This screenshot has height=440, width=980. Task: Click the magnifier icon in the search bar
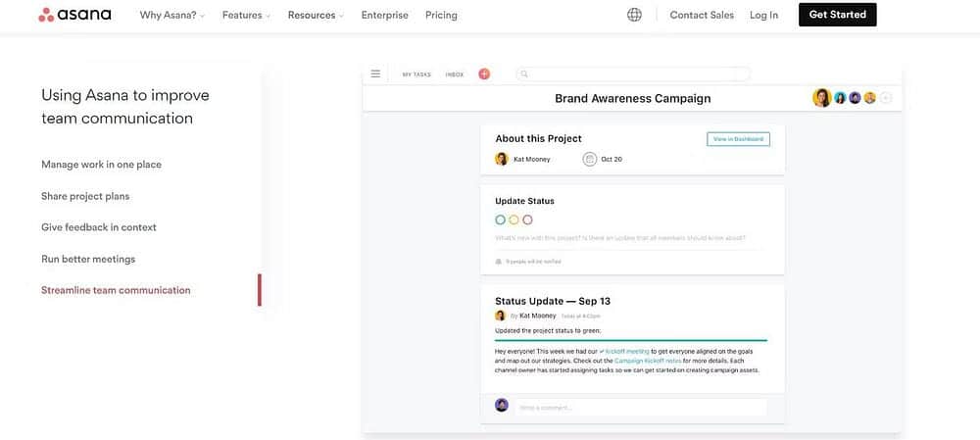[x=524, y=73]
